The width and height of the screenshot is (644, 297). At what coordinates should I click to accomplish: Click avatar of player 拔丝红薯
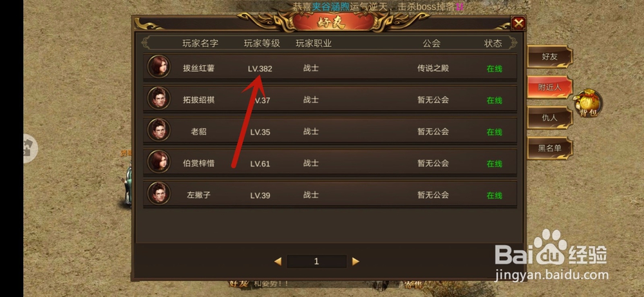(x=159, y=66)
